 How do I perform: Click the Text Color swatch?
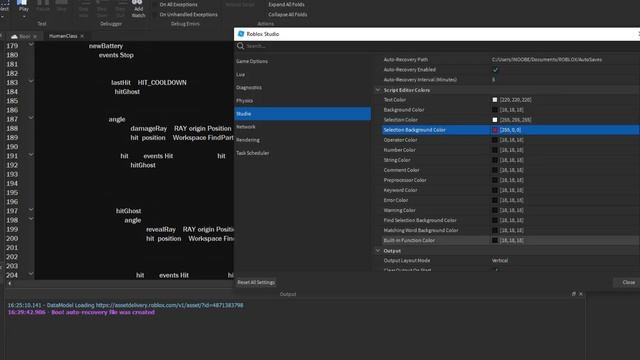pos(495,100)
